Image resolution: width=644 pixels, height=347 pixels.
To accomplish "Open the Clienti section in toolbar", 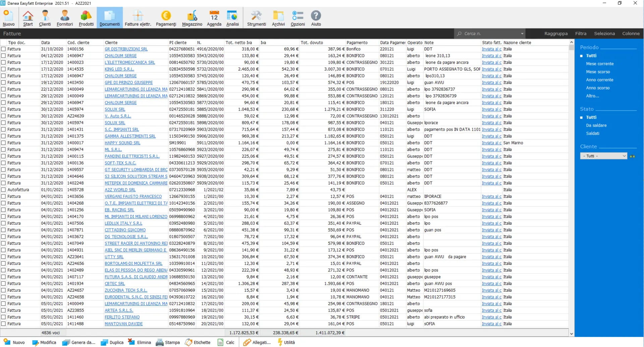I will click(45, 18).
